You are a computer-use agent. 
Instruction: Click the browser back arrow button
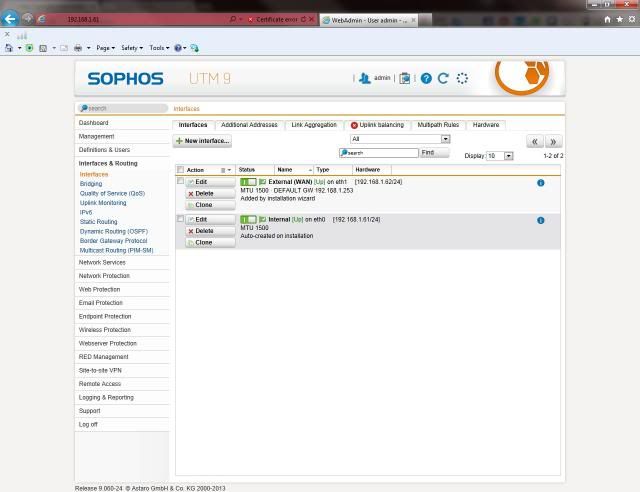point(10,18)
